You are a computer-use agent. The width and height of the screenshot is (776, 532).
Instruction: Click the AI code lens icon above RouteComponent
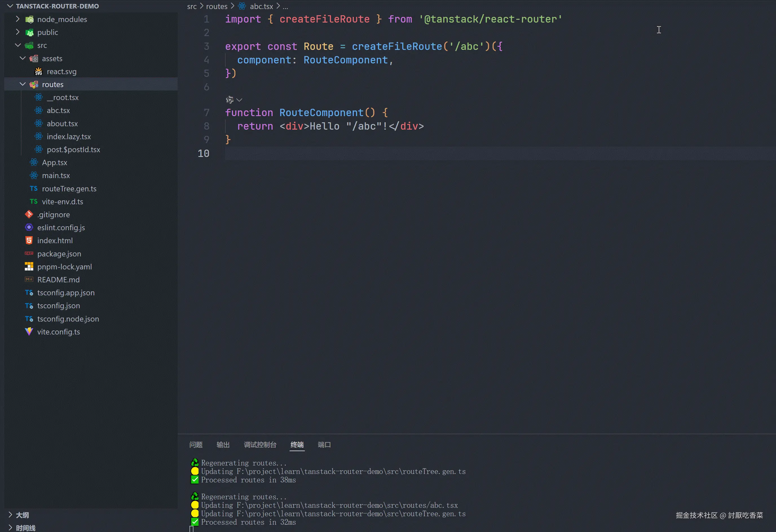230,100
